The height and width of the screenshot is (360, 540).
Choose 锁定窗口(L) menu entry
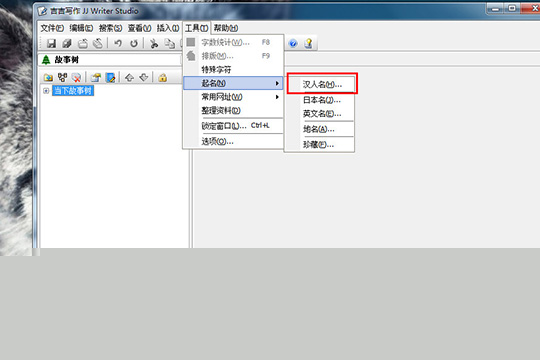[233, 126]
